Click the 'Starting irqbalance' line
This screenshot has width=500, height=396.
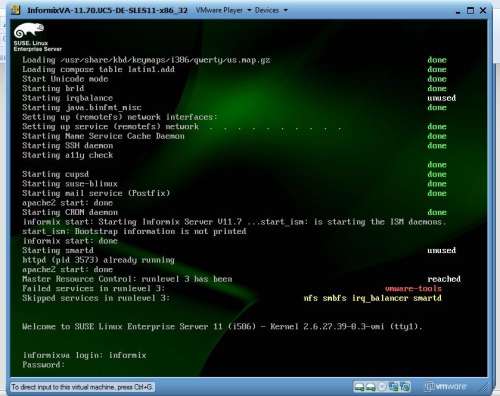[x=67, y=98]
